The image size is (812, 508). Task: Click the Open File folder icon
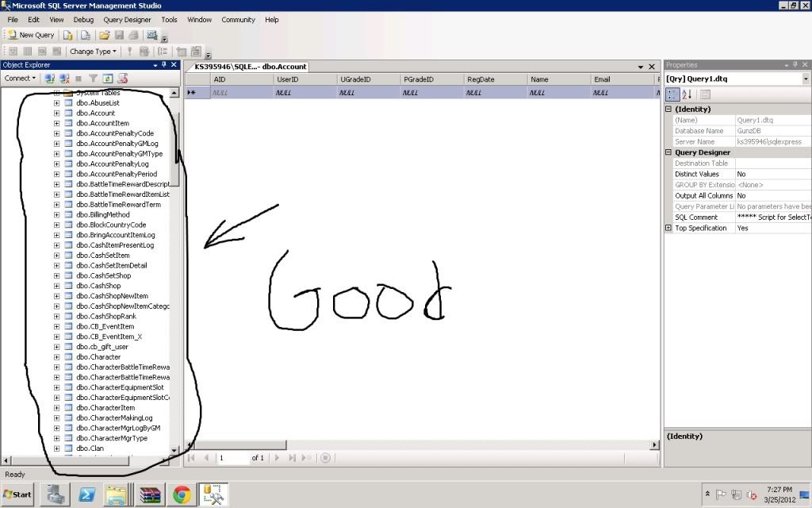104,35
